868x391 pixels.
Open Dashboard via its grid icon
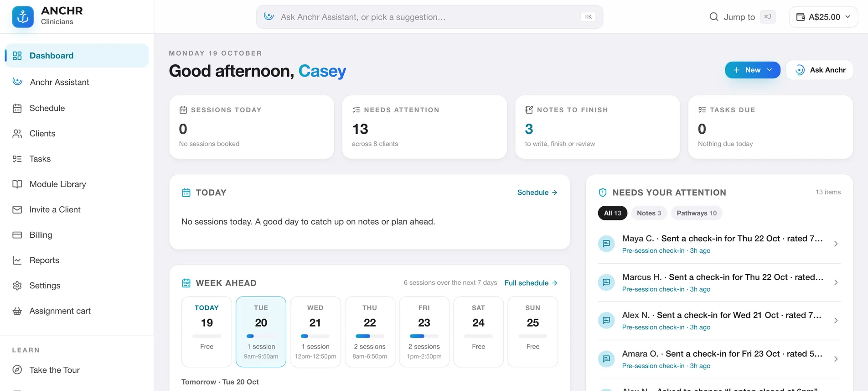pyautogui.click(x=17, y=56)
